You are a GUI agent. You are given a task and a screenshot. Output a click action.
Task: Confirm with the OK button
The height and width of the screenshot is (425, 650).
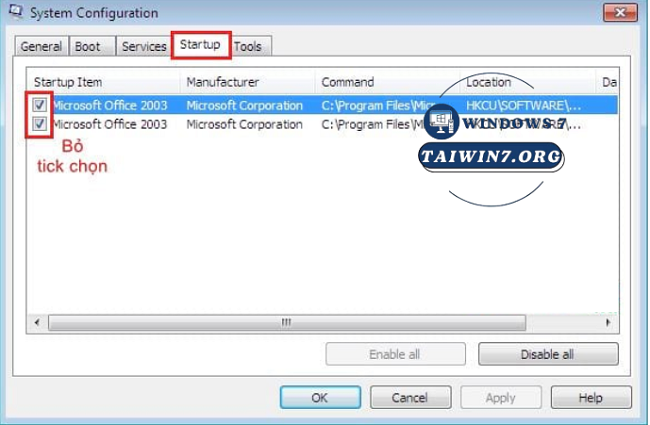point(320,398)
